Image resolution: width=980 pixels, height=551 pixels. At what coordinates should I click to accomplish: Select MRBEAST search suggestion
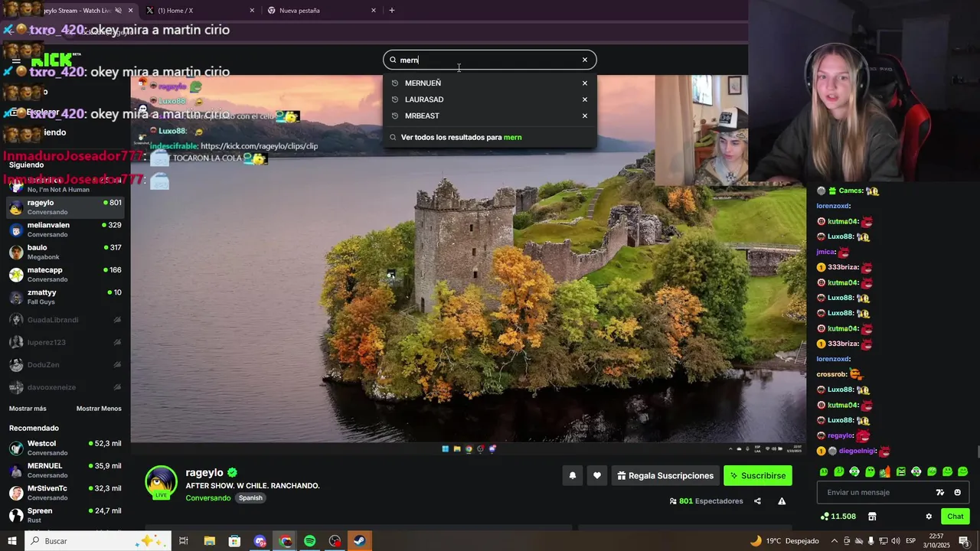(422, 116)
